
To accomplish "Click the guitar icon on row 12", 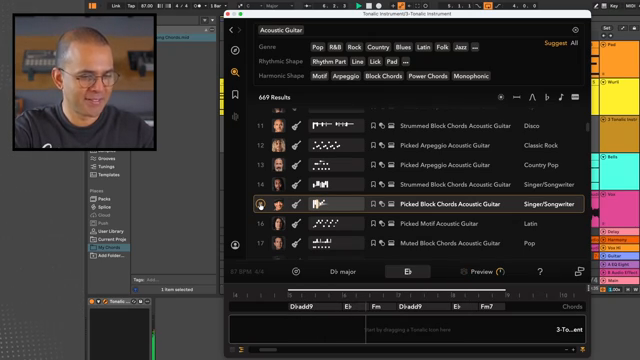I will pyautogui.click(x=296, y=145).
